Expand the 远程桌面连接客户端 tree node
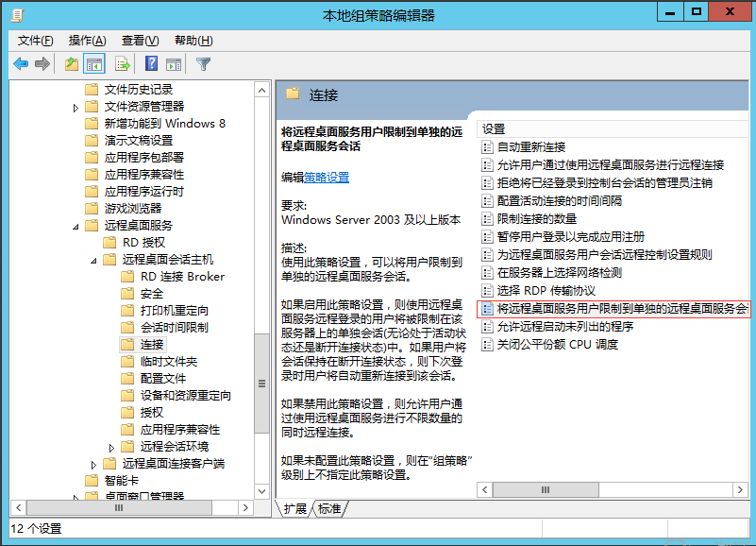 tap(93, 465)
